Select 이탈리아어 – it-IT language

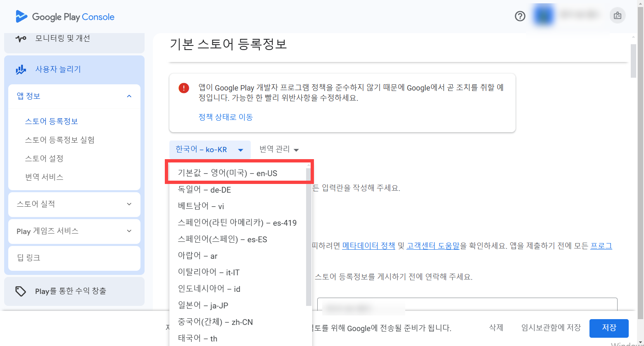click(238, 272)
